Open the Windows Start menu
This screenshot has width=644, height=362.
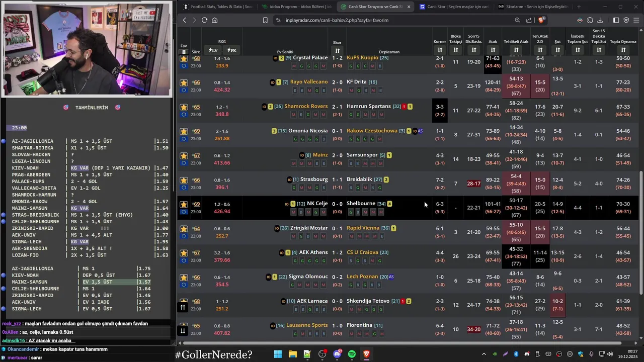pyautogui.click(x=278, y=354)
